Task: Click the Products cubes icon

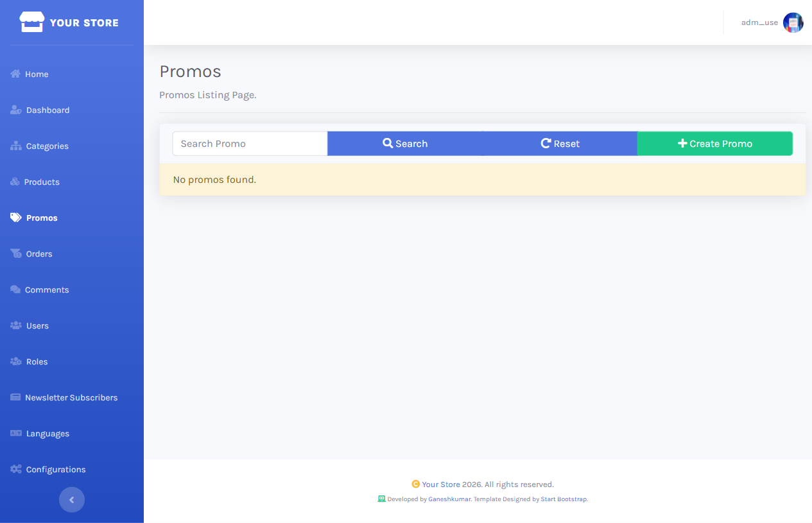Action: 15,182
